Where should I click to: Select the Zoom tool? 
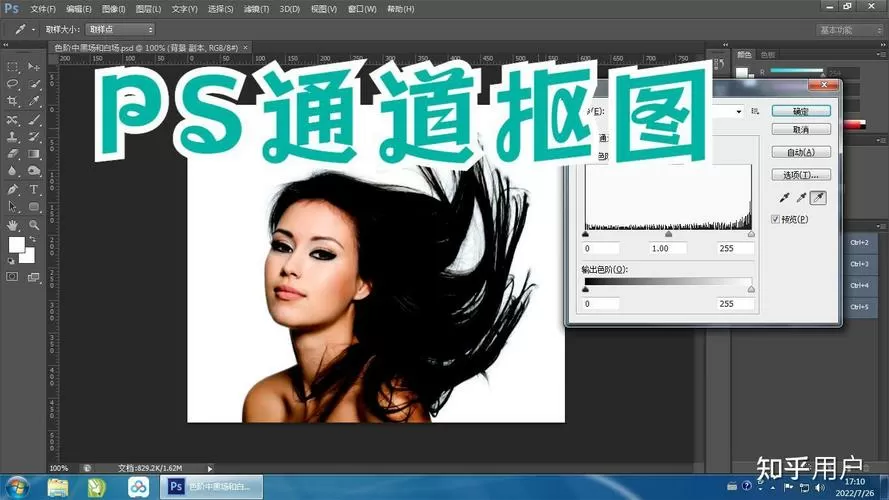34,225
